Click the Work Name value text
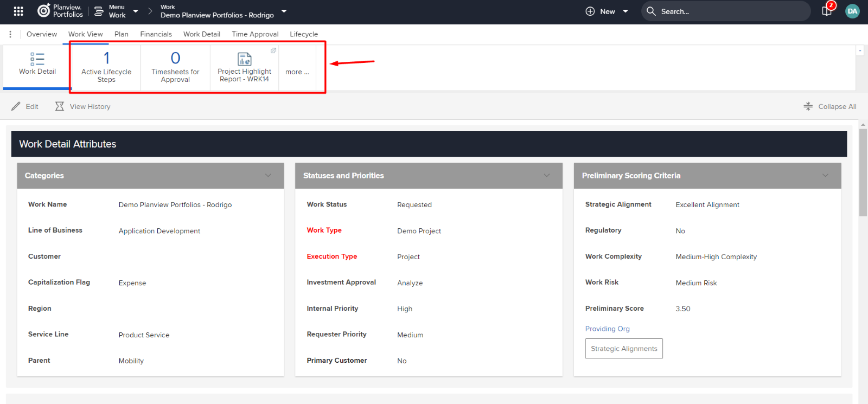Screen dimensions: 868x404 pos(175,205)
